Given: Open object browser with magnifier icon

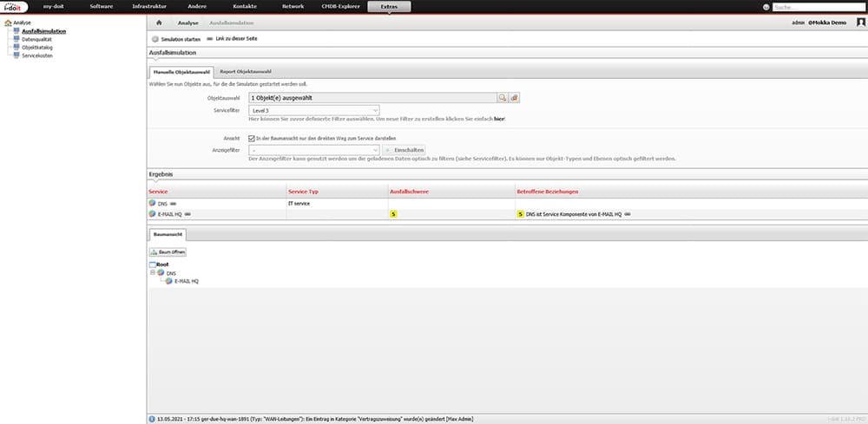Looking at the screenshot, I should [502, 97].
